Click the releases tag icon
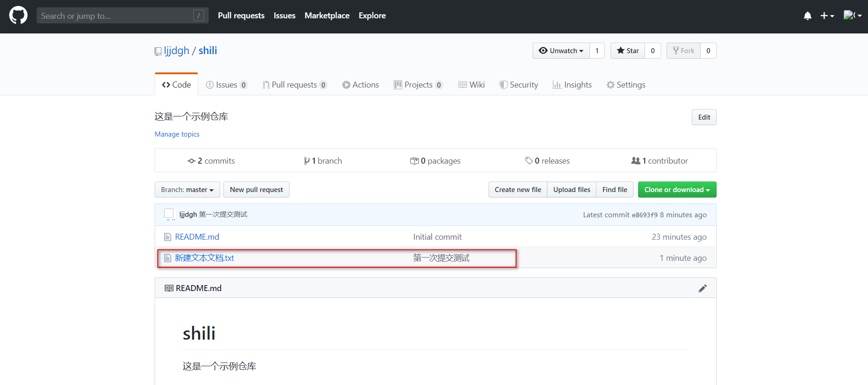The width and height of the screenshot is (868, 385). click(x=529, y=161)
